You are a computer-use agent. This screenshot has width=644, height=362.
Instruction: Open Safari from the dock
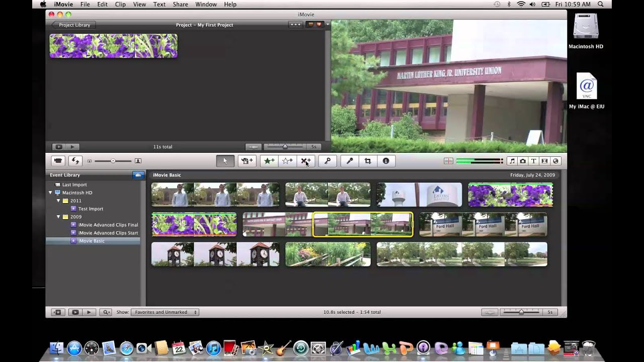pyautogui.click(x=126, y=348)
